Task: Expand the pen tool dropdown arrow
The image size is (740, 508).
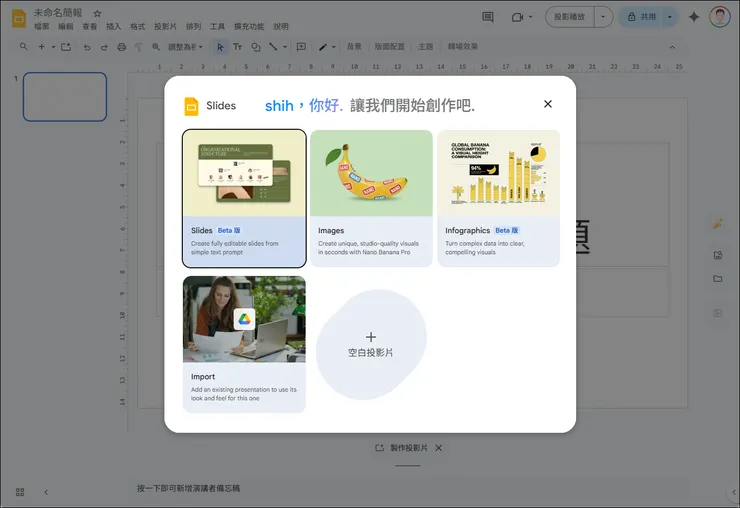Action: (334, 47)
